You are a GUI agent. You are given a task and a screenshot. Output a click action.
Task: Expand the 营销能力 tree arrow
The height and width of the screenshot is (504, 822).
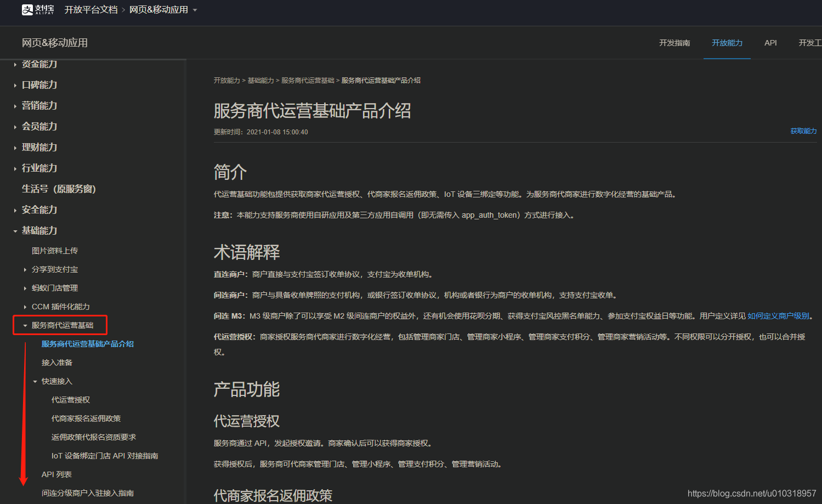click(15, 106)
